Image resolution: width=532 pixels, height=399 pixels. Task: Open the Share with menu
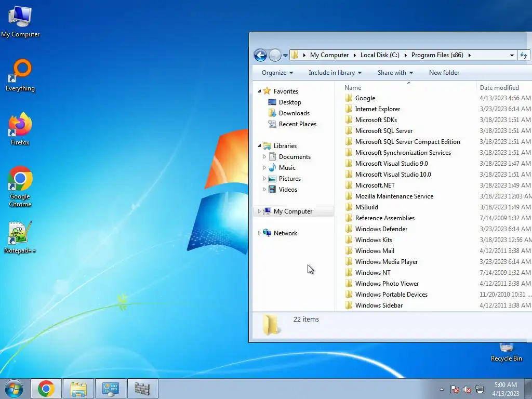point(395,73)
